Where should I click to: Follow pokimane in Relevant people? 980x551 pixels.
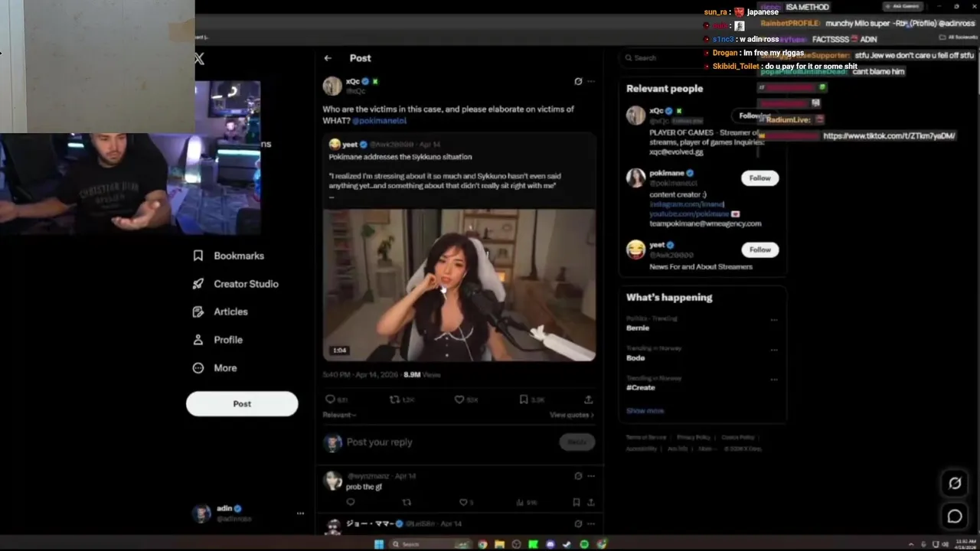[759, 178]
